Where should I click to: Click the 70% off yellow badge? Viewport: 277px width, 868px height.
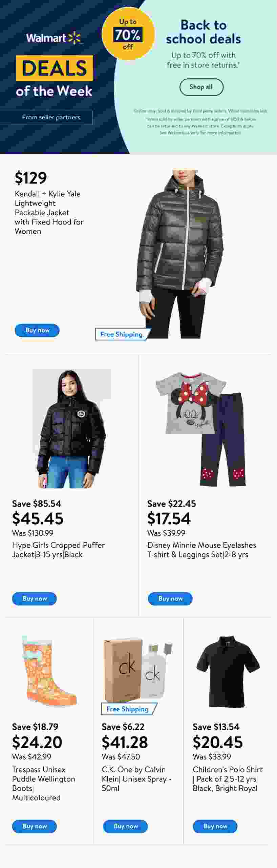[x=128, y=34]
